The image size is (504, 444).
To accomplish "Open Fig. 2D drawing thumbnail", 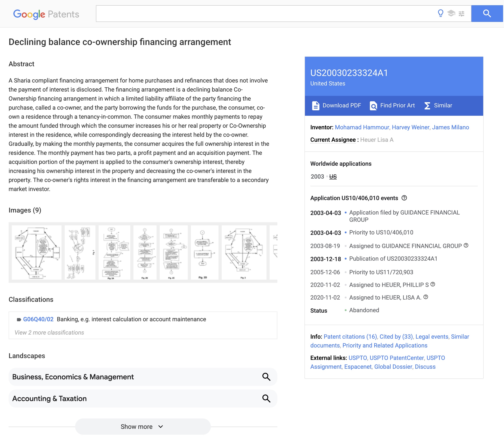I will [205, 252].
